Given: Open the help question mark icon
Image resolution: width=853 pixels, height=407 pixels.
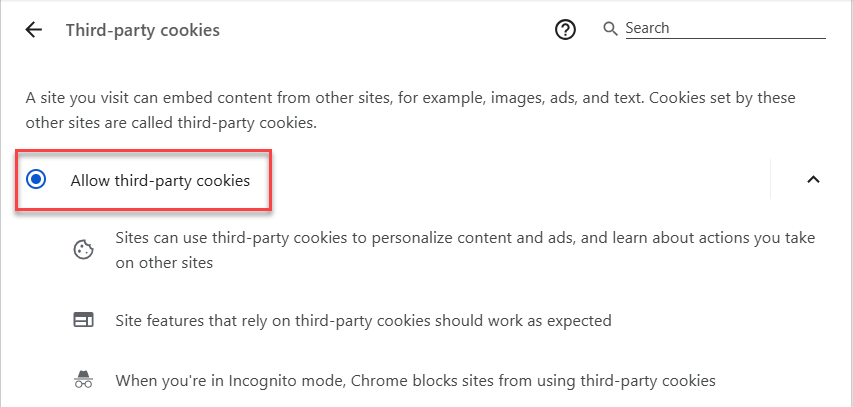Looking at the screenshot, I should point(566,30).
